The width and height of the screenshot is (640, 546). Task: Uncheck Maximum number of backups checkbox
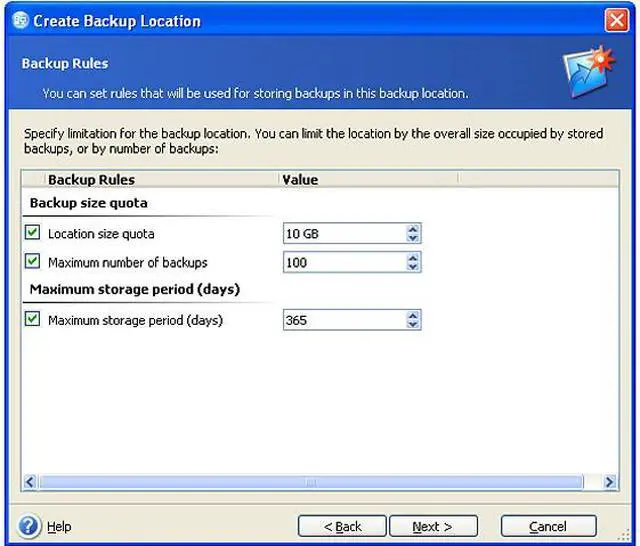32,262
